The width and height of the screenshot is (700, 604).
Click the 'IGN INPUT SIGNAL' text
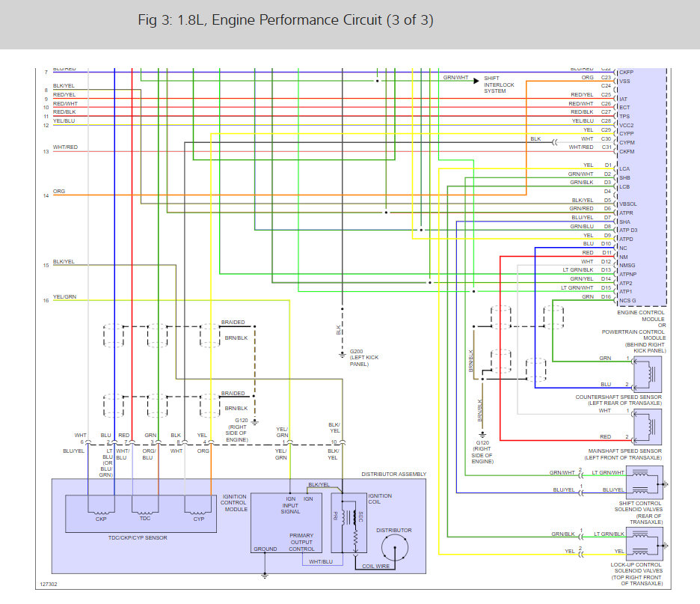tap(291, 504)
